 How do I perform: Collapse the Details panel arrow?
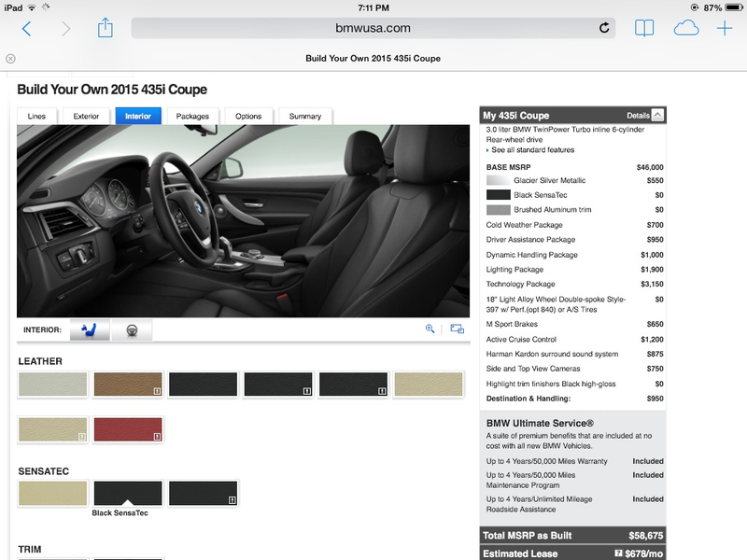(657, 115)
